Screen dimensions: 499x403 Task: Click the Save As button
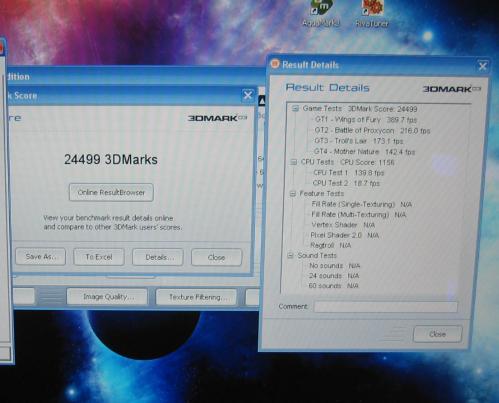point(40,257)
